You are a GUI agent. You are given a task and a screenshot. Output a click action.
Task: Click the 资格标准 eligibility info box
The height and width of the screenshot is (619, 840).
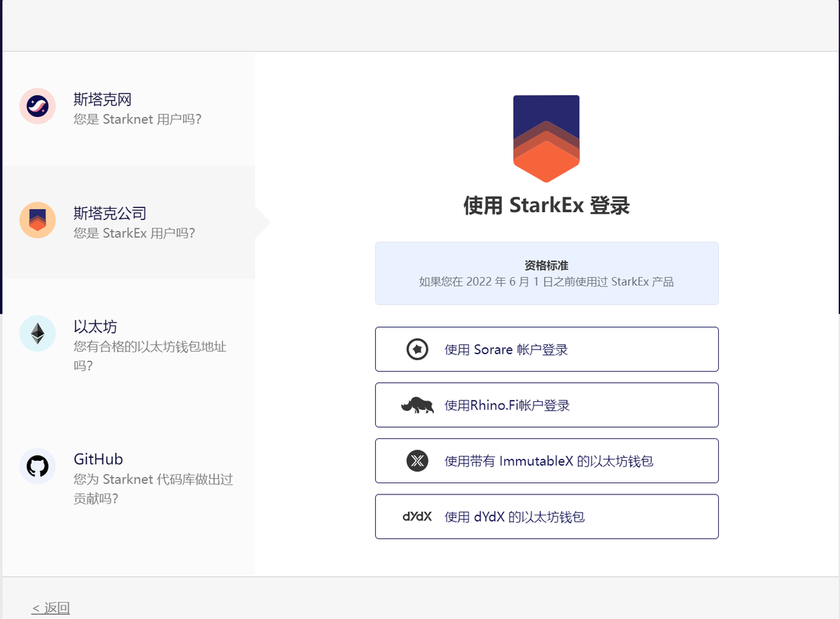(x=547, y=273)
